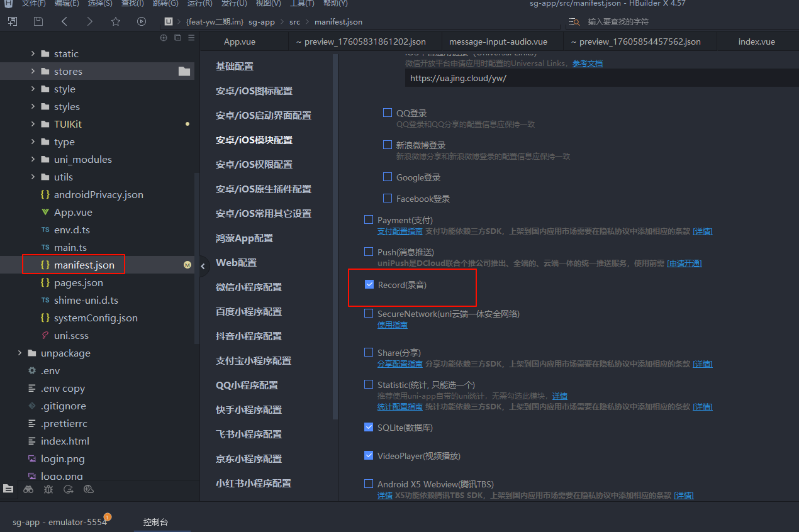Image resolution: width=799 pixels, height=532 pixels.
Task: Open the 支付配置指南 link
Action: click(399, 231)
